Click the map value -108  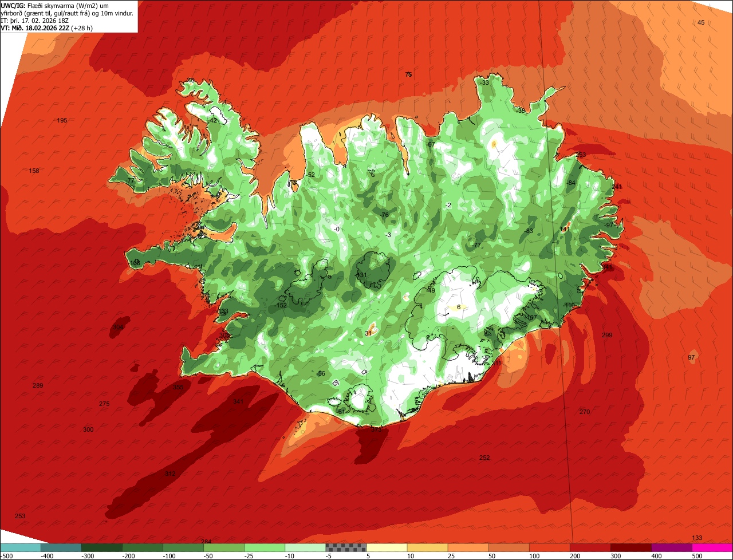click(135, 262)
